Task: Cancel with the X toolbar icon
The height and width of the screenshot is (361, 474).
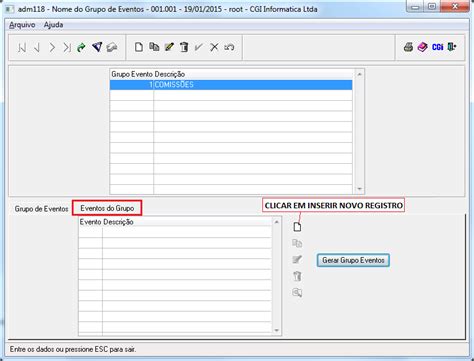Action: pyautogui.click(x=214, y=47)
